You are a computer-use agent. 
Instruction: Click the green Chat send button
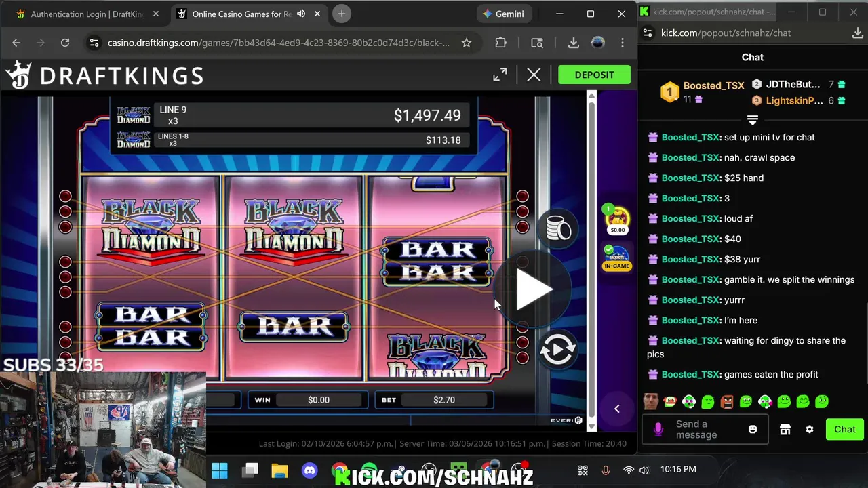(844, 429)
